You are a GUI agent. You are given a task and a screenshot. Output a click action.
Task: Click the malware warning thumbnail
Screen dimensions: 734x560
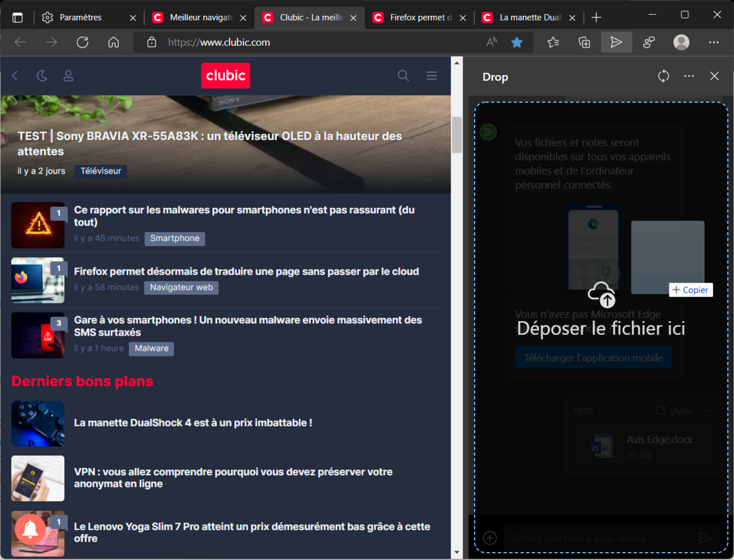[x=38, y=225]
